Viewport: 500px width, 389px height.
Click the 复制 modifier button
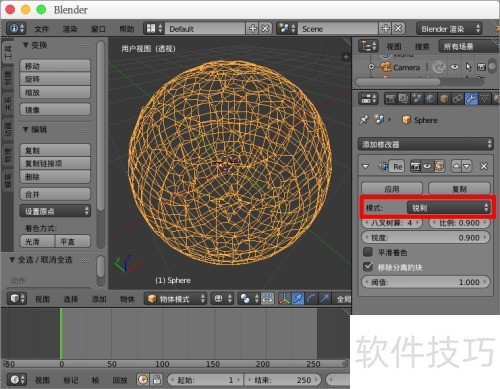pyautogui.click(x=459, y=189)
